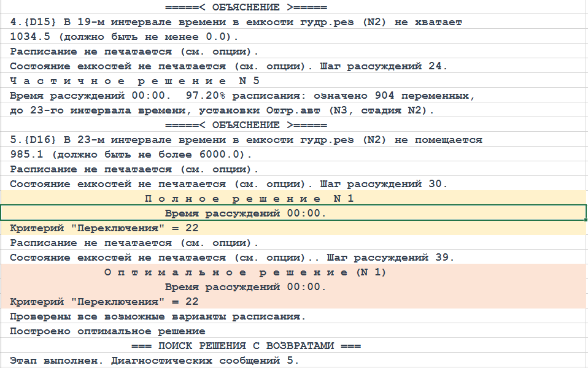This screenshot has height=368, width=588.
Task: Click the "Частичное решение N 5" heading
Action: tap(135, 81)
